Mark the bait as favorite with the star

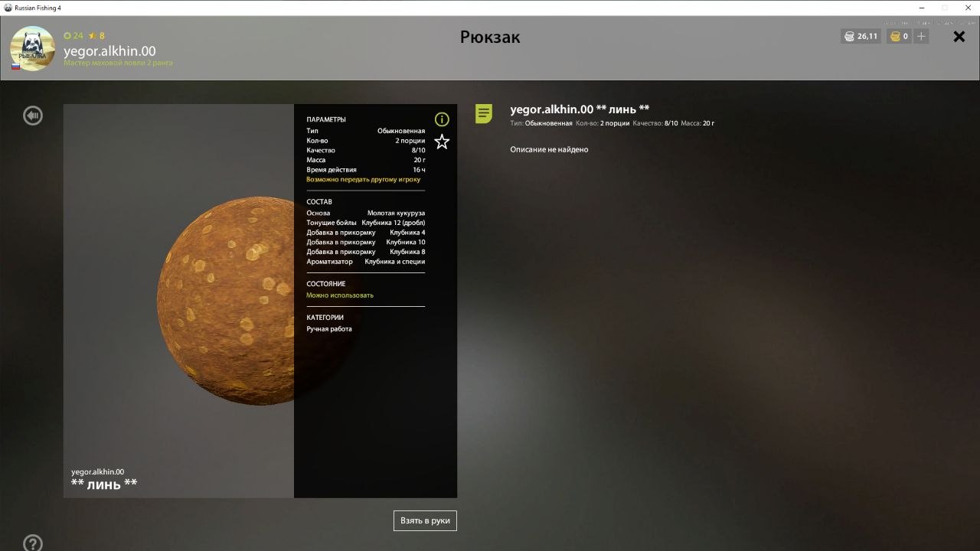click(x=442, y=142)
